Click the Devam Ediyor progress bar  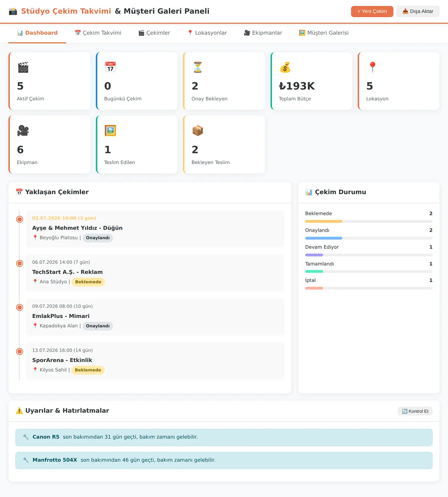[369, 255]
